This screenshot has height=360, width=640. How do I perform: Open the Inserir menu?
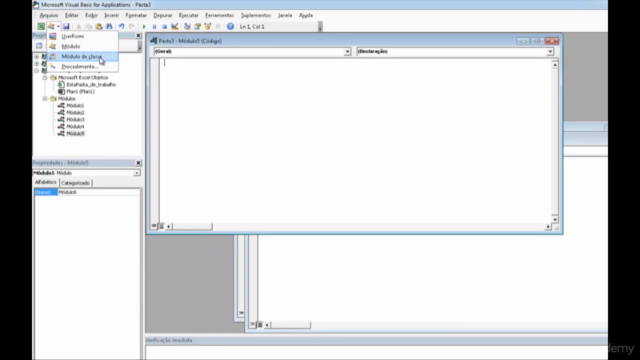pyautogui.click(x=111, y=15)
